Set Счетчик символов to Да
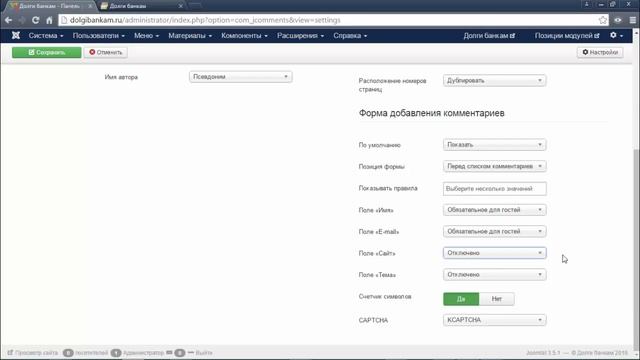640x360 pixels. [461, 299]
